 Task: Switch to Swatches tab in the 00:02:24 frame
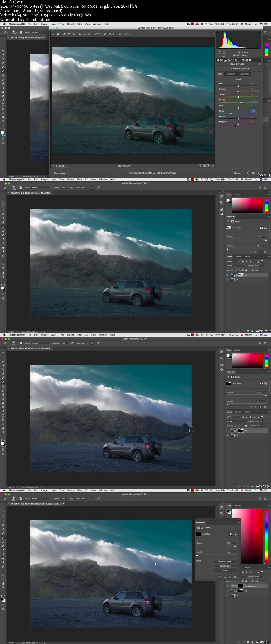(x=237, y=195)
